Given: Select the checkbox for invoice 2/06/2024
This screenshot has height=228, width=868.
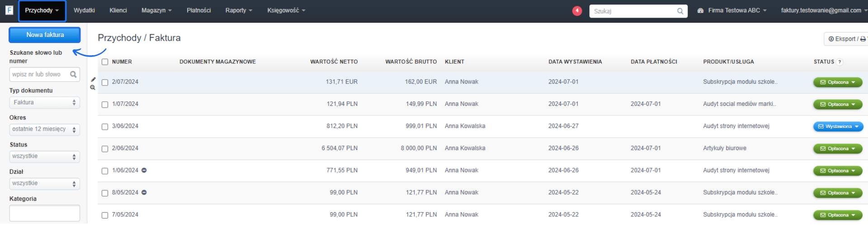Looking at the screenshot, I should tap(105, 149).
